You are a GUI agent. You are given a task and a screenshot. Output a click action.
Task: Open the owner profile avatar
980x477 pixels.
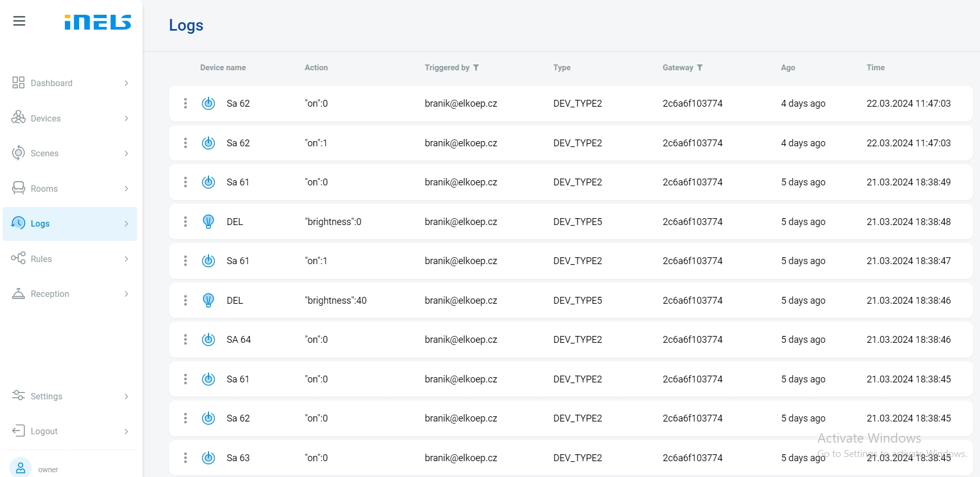pos(21,467)
